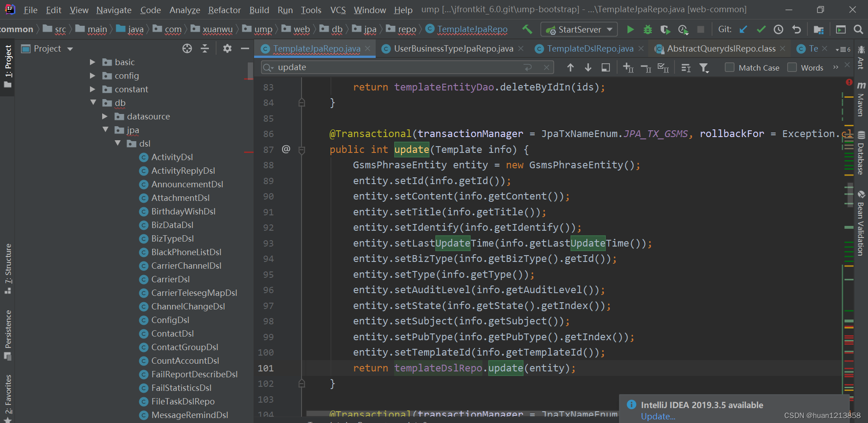This screenshot has height=423, width=868.
Task: Run StartServer with the green play icon
Action: click(630, 29)
